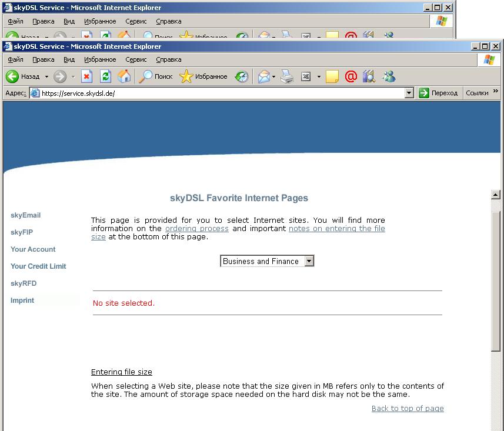The width and height of the screenshot is (504, 431).
Task: Go to Home page via house icon
Action: [124, 76]
